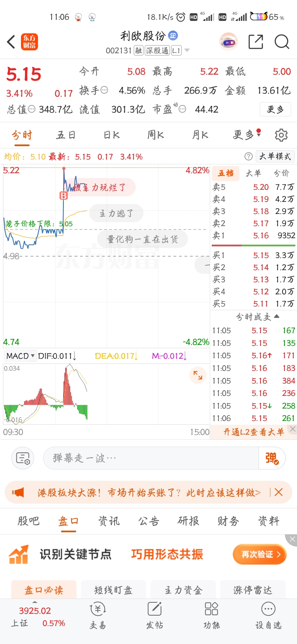Screen dimensions: 297x644
Task: Tap the share icon in header
Action: (x=256, y=42)
